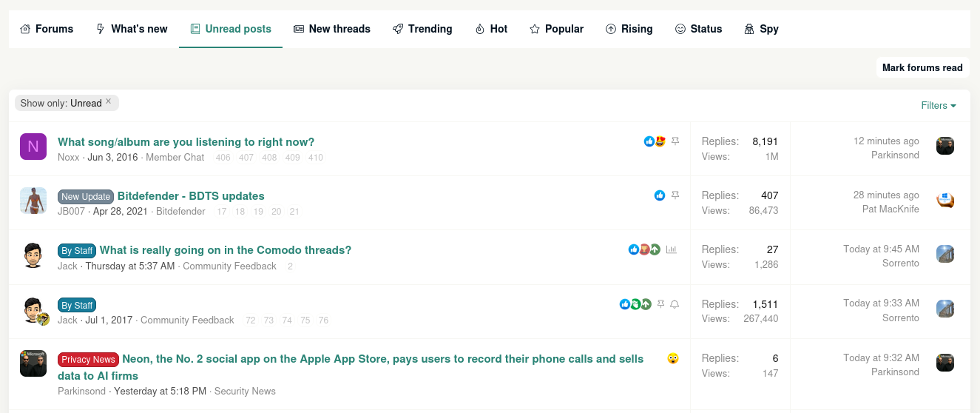Click the Privacy News prefix label

pos(88,360)
